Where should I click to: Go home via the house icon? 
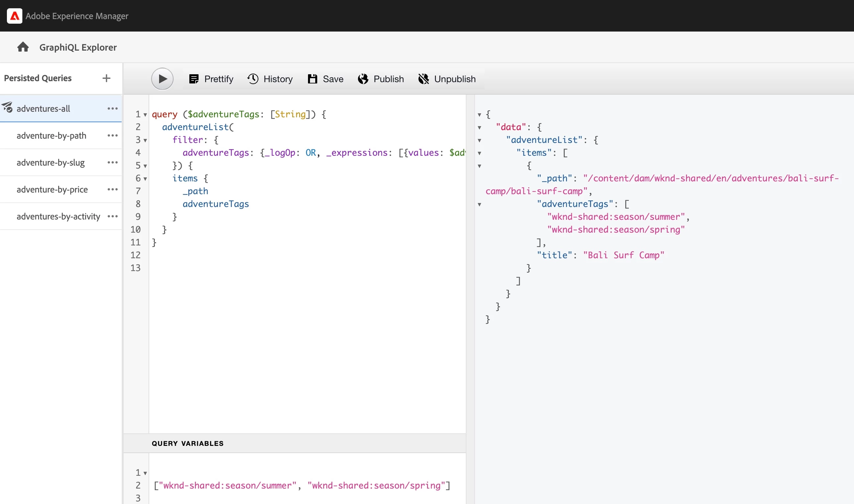[x=23, y=47]
